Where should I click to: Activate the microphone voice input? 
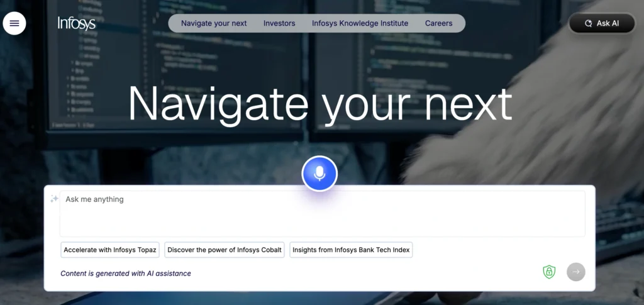tap(319, 174)
